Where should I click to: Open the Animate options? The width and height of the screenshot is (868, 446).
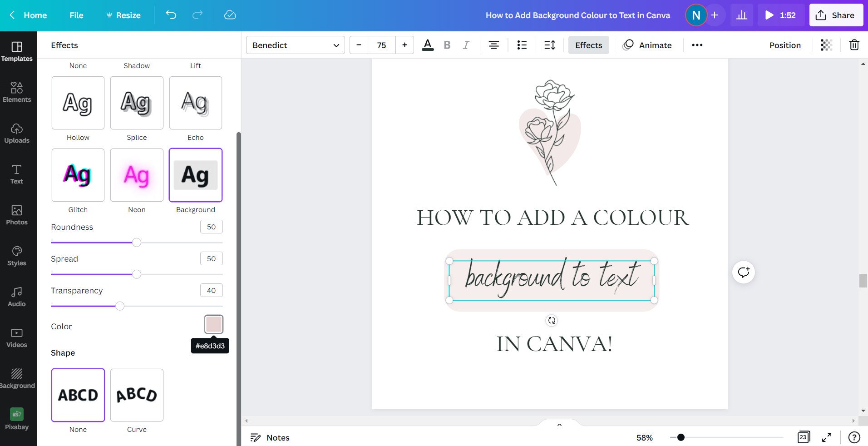[x=647, y=45]
